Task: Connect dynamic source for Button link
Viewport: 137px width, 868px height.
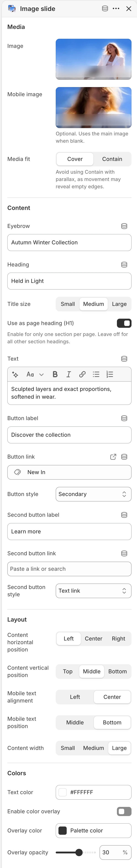Action: [x=124, y=457]
